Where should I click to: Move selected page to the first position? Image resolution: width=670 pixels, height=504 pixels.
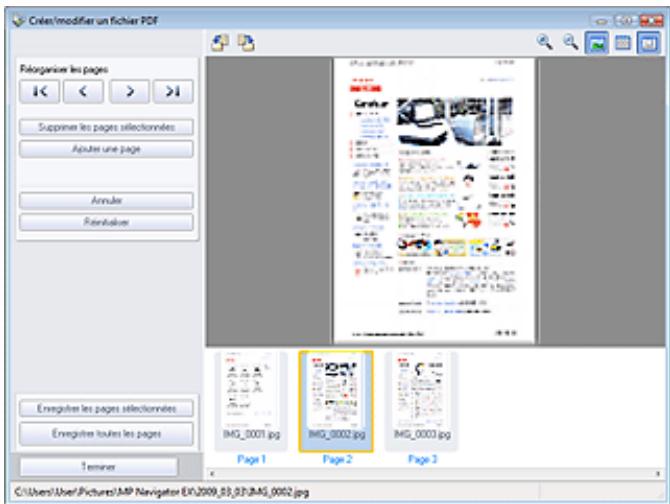(39, 91)
